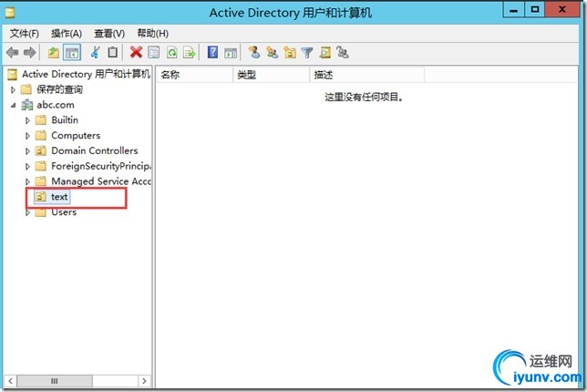Click the tree pane horizontal scrollbar thumb
This screenshot has width=587, height=392.
tap(55, 381)
